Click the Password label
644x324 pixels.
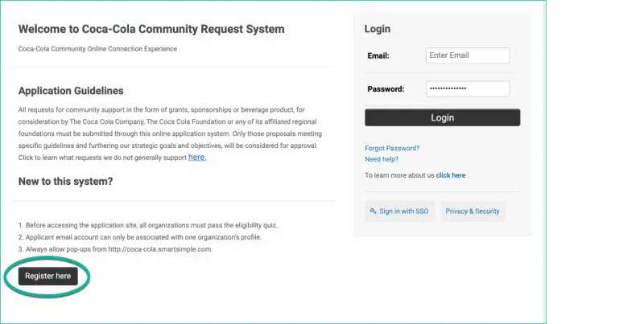(x=386, y=89)
